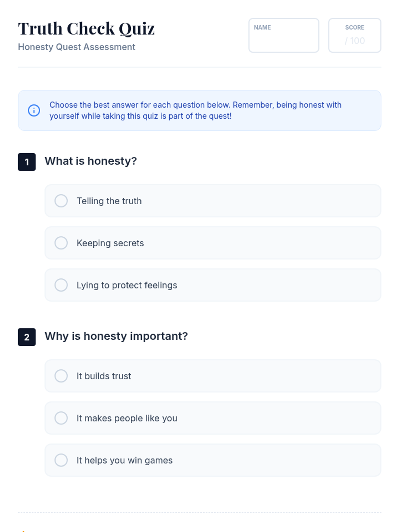This screenshot has width=399, height=532.
Task: Mark the "It helps you win games" answer
Action: point(61,460)
